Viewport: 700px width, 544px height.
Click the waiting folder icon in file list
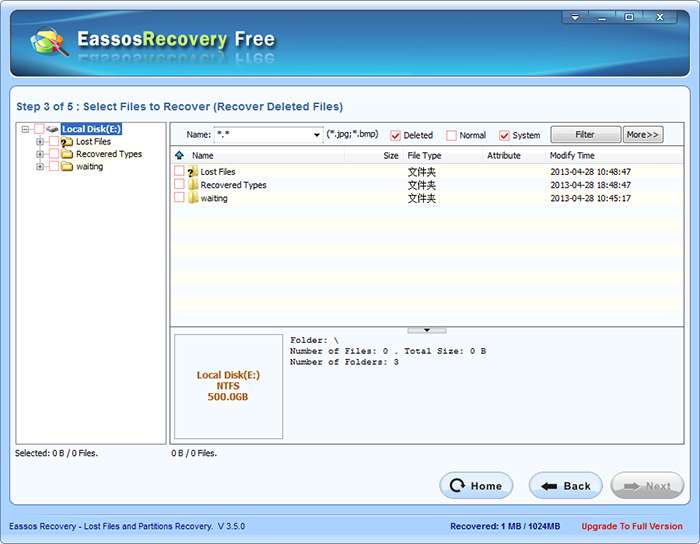pyautogui.click(x=193, y=198)
